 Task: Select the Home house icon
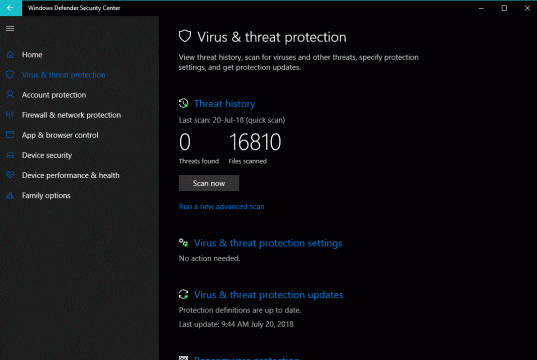pyautogui.click(x=10, y=55)
